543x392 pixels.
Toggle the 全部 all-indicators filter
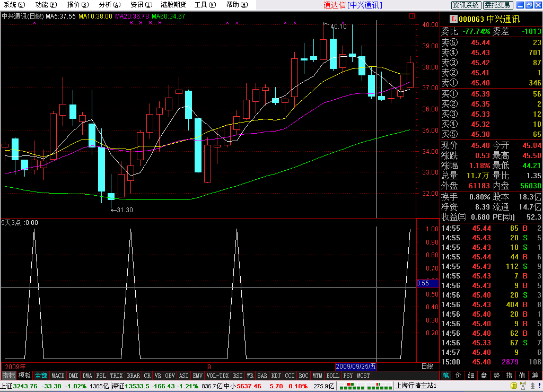pyautogui.click(x=41, y=376)
